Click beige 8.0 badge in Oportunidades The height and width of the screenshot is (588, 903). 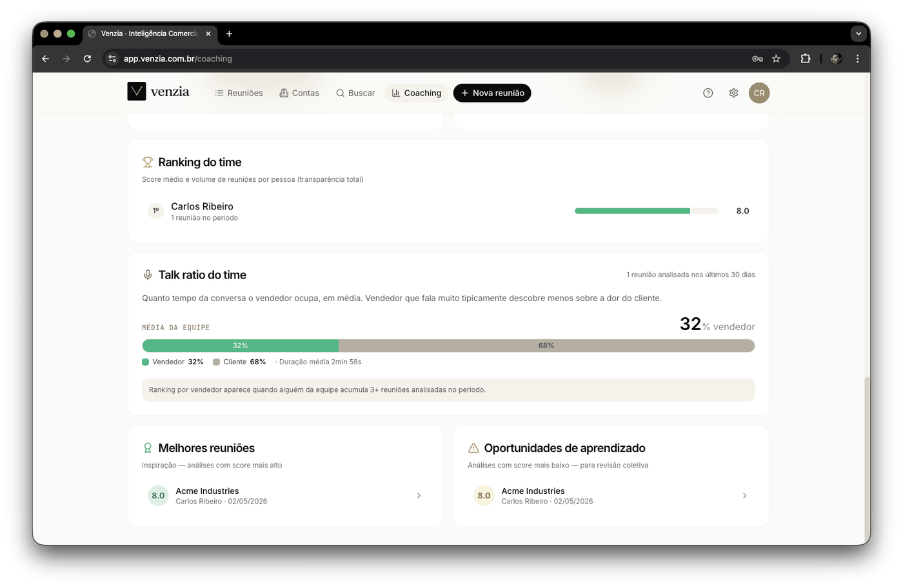point(484,496)
